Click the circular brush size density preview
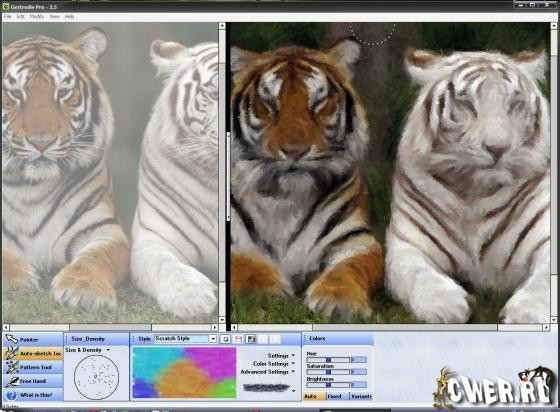This screenshot has height=412, width=560. [96, 377]
